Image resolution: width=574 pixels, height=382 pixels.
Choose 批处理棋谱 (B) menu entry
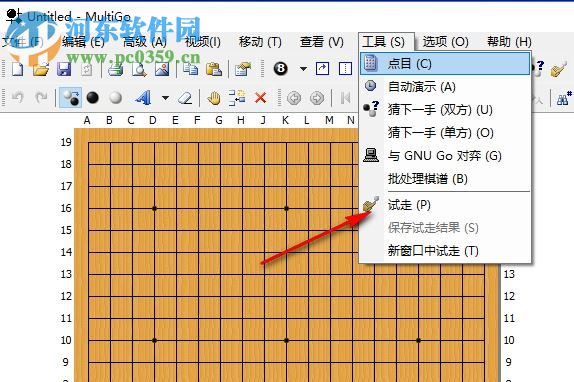pos(445,179)
